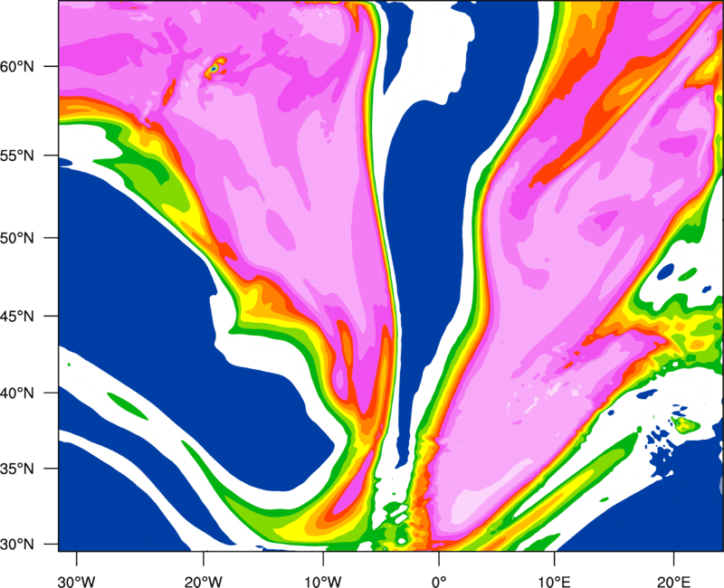Click the 20°E longitude axis label
Screen dimensions: 724x588
point(673,582)
